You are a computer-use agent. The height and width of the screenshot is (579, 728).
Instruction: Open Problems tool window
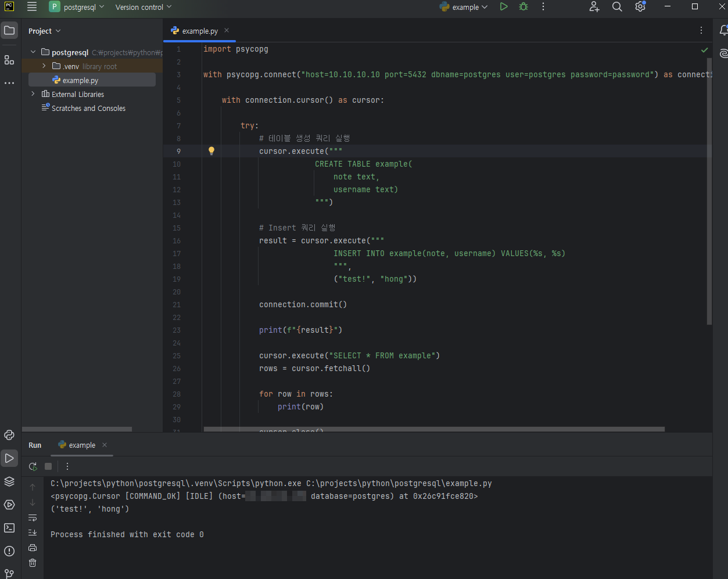[9, 551]
